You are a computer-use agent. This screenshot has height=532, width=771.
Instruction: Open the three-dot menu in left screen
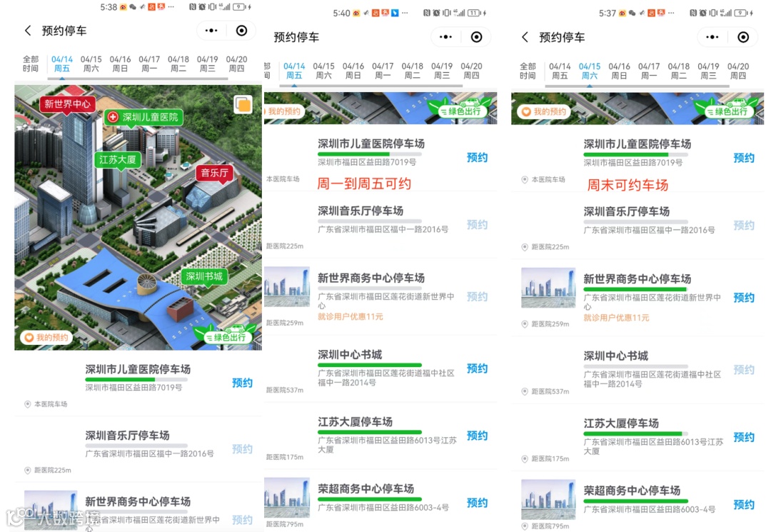pyautogui.click(x=211, y=31)
